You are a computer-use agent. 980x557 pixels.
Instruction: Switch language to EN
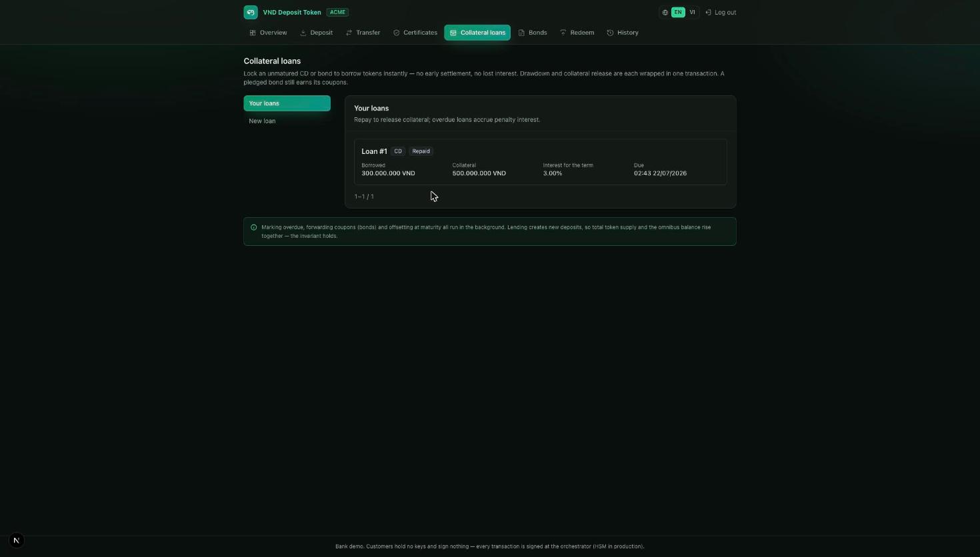(x=678, y=12)
